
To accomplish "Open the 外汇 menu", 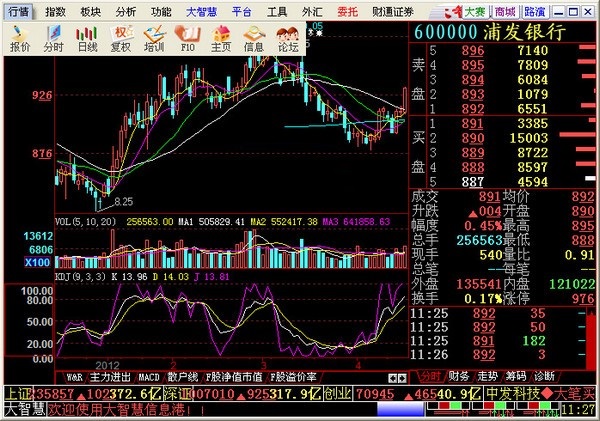I will 312,12.
